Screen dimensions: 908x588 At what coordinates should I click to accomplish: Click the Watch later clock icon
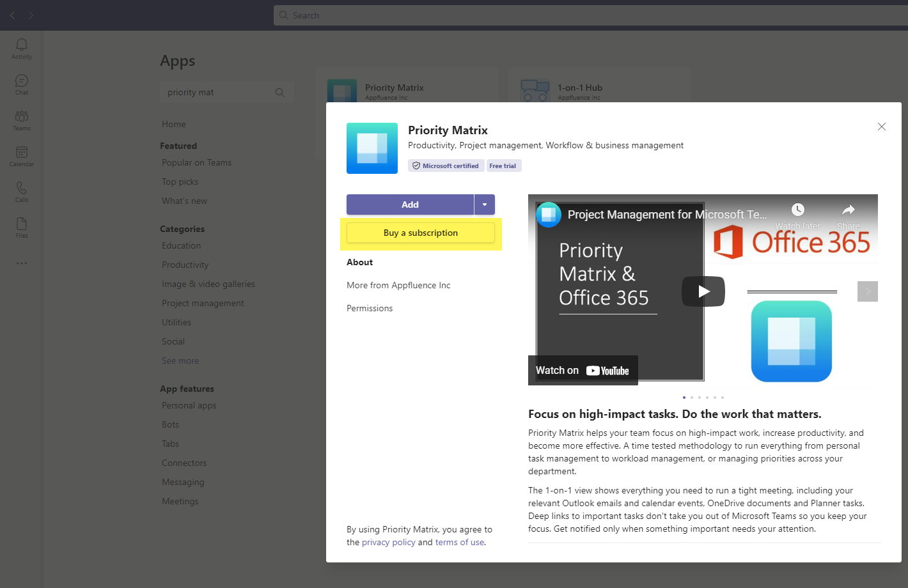(797, 211)
